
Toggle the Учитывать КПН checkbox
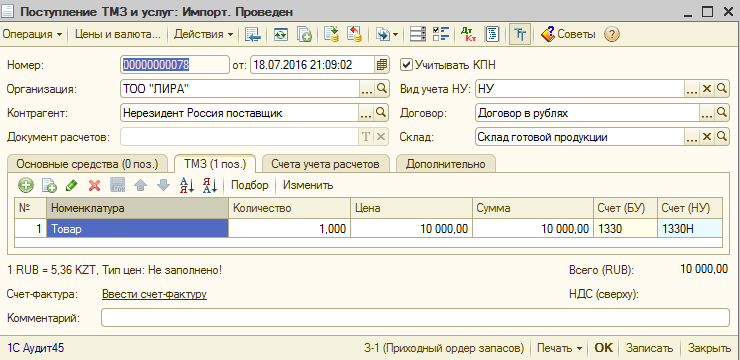[406, 64]
